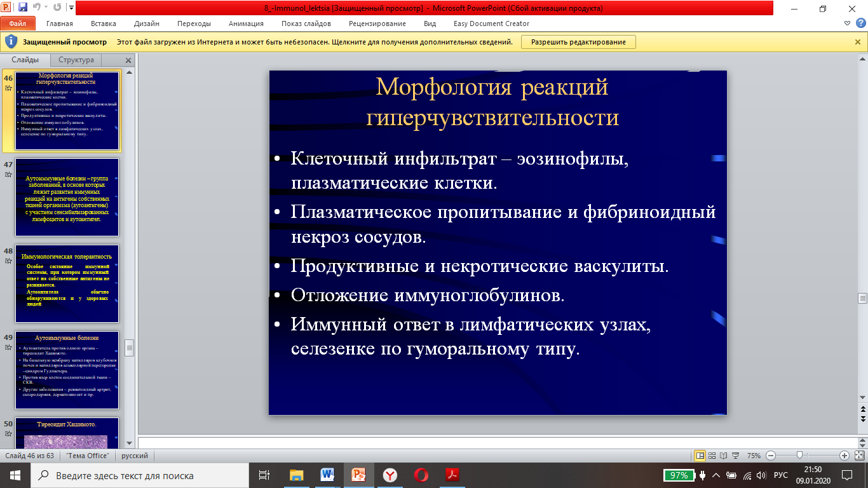Click thumbnail pane scrollbar down arrow
The width and height of the screenshot is (868, 488).
click(130, 443)
